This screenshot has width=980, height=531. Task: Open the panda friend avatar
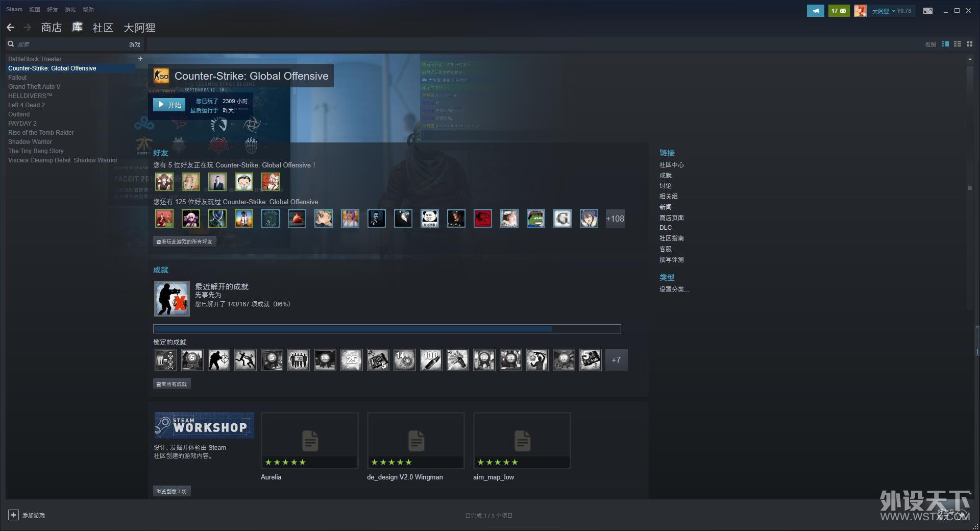point(430,219)
